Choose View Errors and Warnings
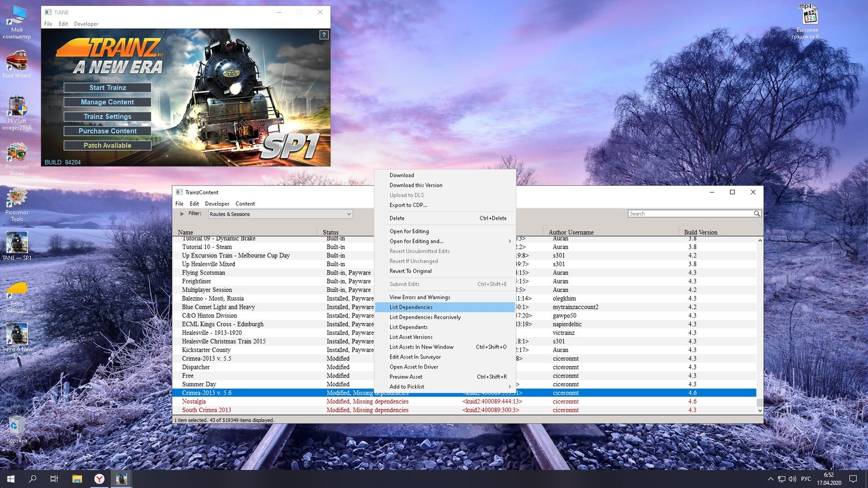The width and height of the screenshot is (868, 488). click(445, 297)
